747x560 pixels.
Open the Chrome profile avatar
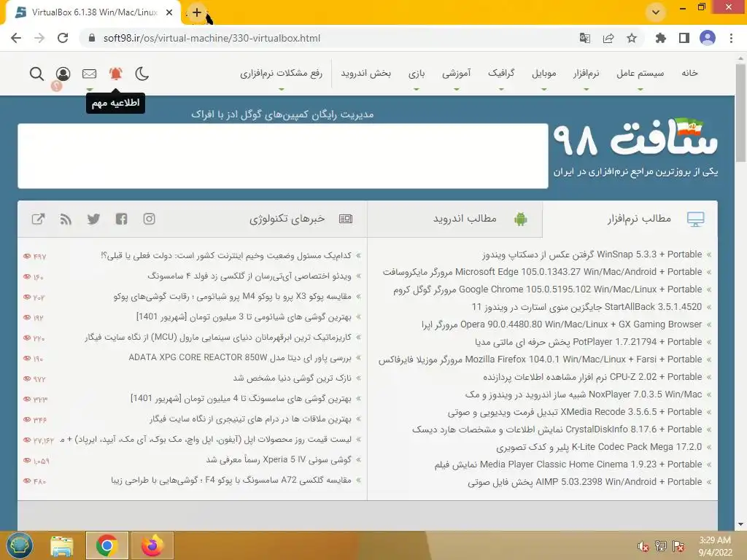click(708, 38)
